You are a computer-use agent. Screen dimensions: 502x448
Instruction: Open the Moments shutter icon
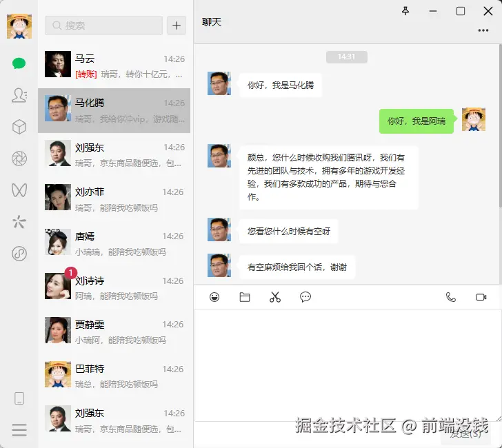19,159
